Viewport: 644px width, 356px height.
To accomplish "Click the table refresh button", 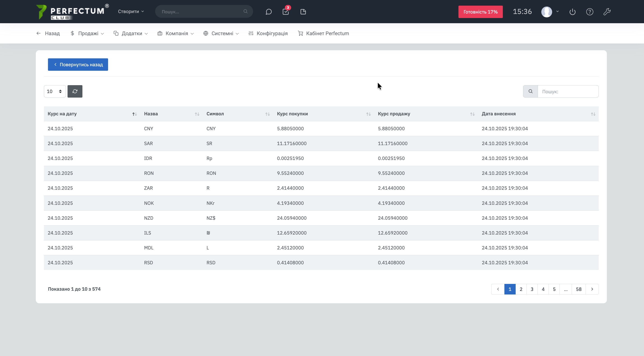I will (75, 91).
